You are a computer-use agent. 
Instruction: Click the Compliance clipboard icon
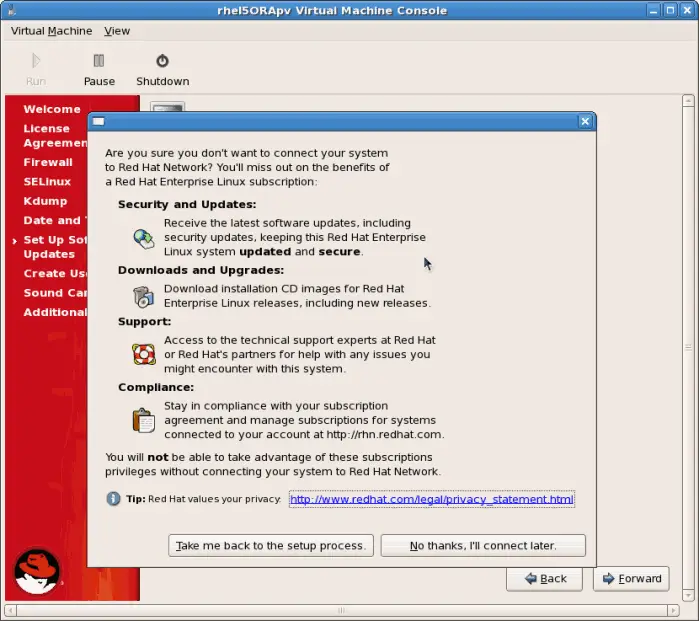[x=144, y=420]
